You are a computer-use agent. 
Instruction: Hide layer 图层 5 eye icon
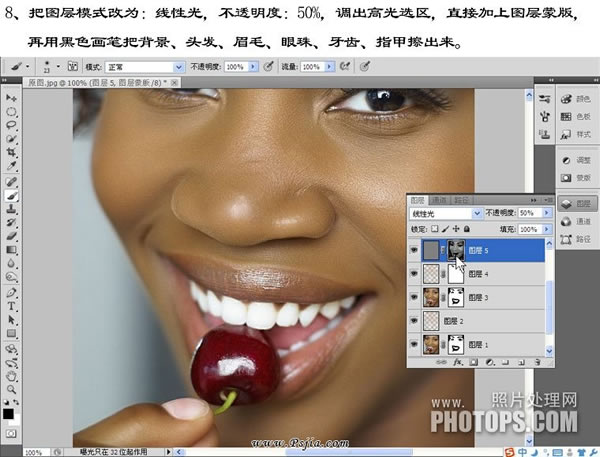point(414,250)
